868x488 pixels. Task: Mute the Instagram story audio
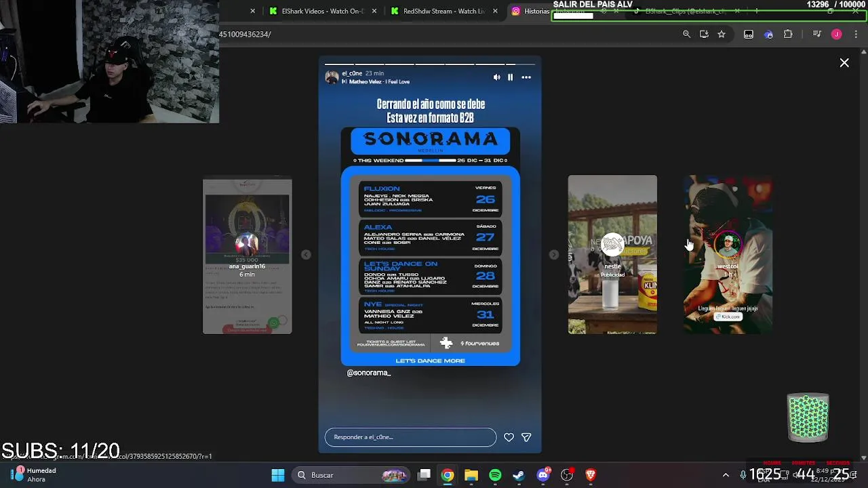(496, 77)
